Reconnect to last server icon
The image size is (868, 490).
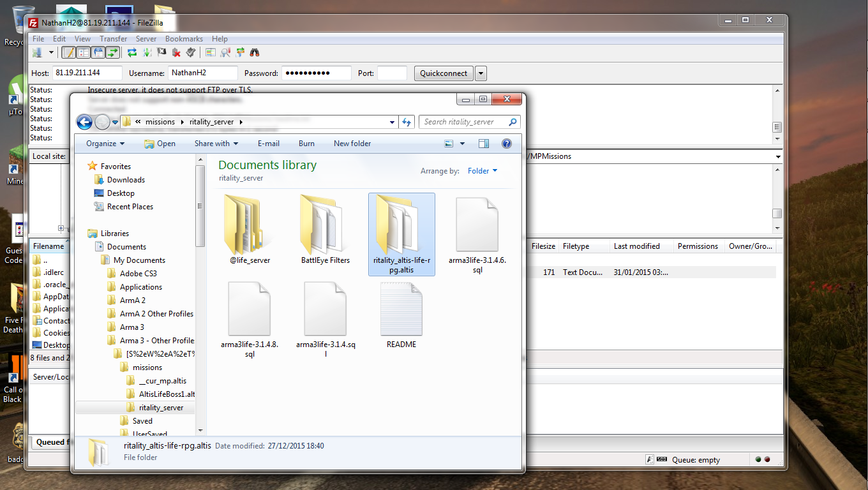pos(191,52)
